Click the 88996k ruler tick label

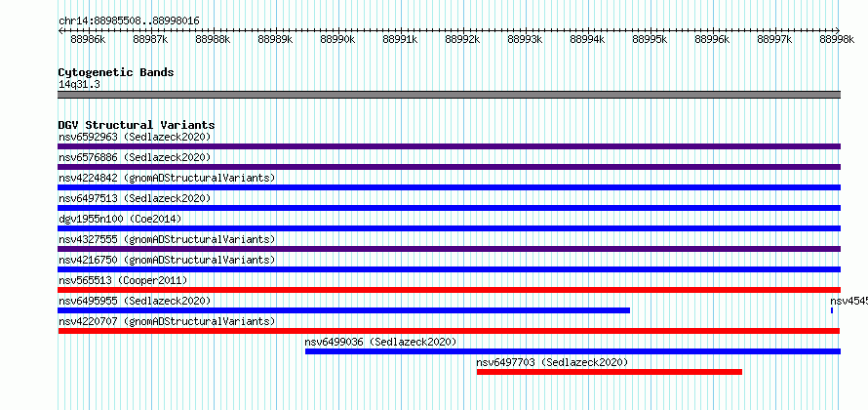click(x=712, y=39)
